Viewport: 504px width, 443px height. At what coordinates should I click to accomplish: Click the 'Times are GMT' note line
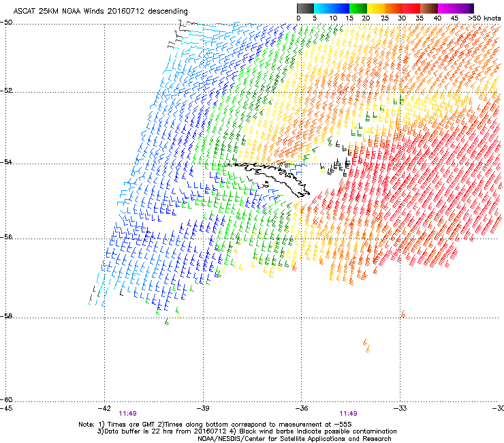tap(215, 425)
